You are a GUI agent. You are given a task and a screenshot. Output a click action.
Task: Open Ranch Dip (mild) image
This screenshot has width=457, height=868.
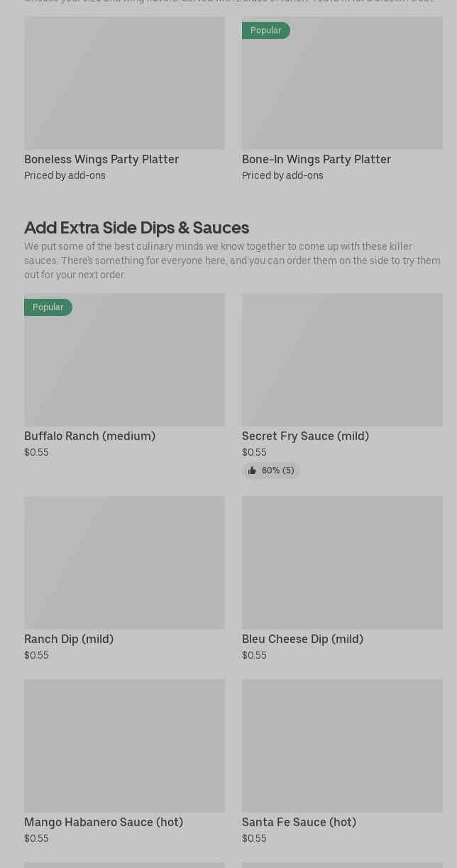coord(124,563)
